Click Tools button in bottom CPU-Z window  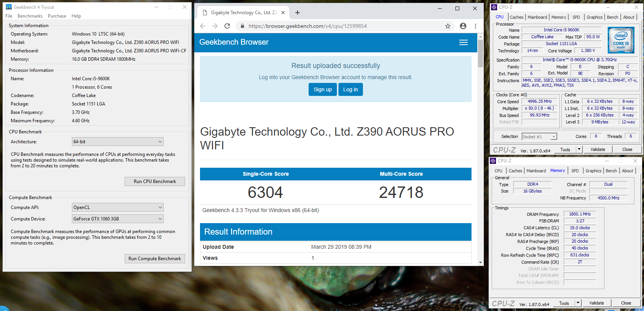tap(564, 303)
